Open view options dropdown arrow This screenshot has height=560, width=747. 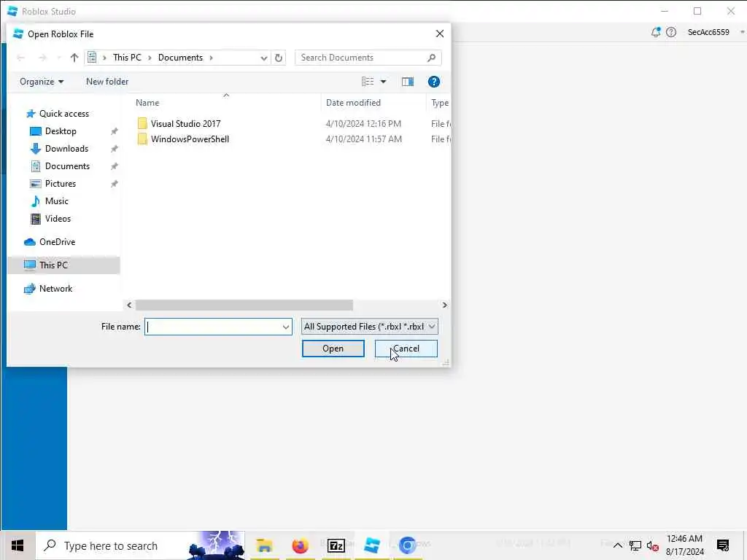[383, 82]
